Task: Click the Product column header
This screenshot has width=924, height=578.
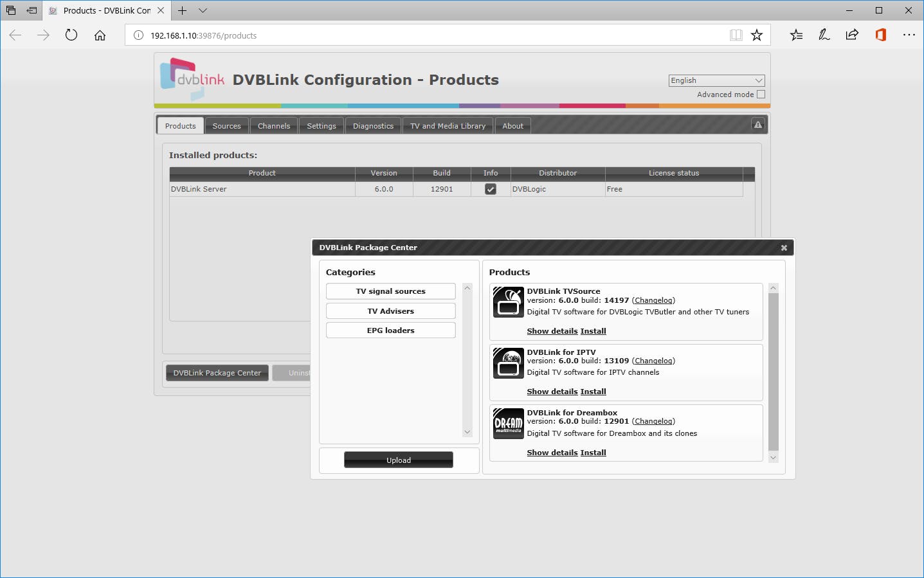Action: click(262, 173)
